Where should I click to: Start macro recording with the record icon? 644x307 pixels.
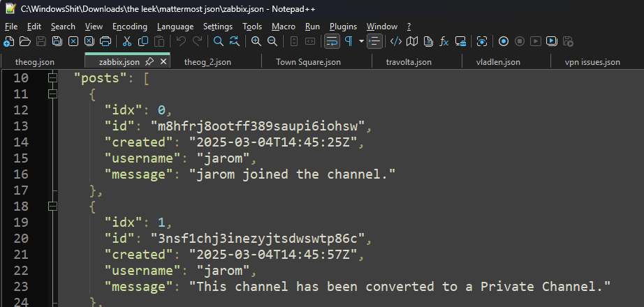coord(504,41)
